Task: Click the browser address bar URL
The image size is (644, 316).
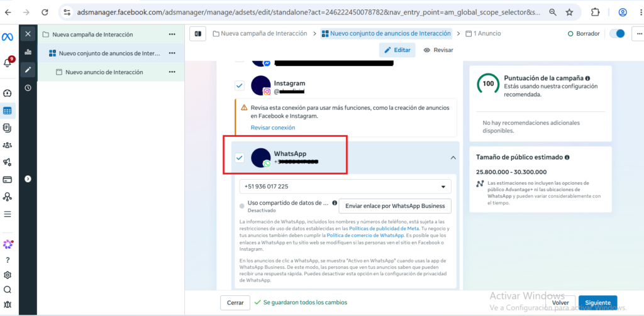Action: pyautogui.click(x=309, y=13)
